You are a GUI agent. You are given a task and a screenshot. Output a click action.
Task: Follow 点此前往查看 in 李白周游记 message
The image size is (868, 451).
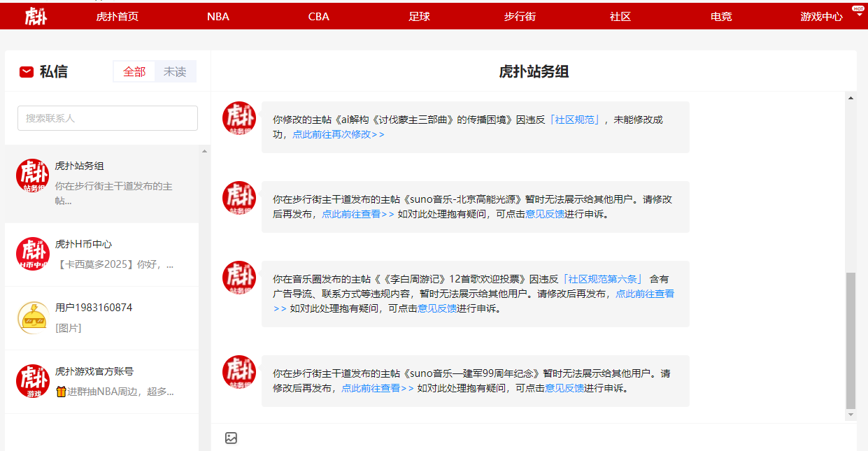(645, 294)
